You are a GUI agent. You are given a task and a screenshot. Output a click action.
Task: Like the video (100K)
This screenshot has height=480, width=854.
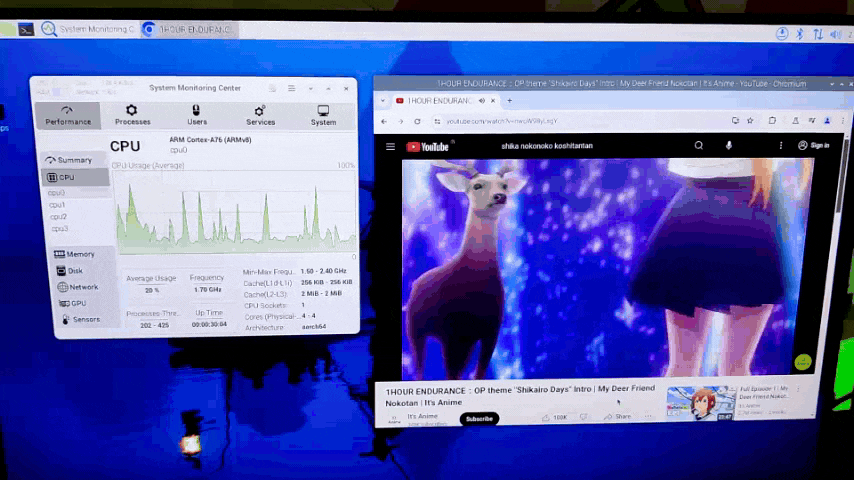(555, 417)
